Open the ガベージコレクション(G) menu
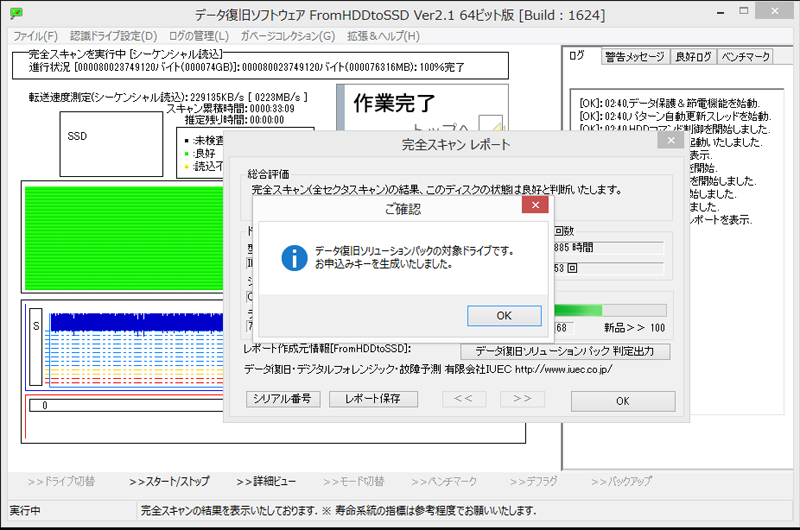The height and width of the screenshot is (530, 800). coord(288,36)
